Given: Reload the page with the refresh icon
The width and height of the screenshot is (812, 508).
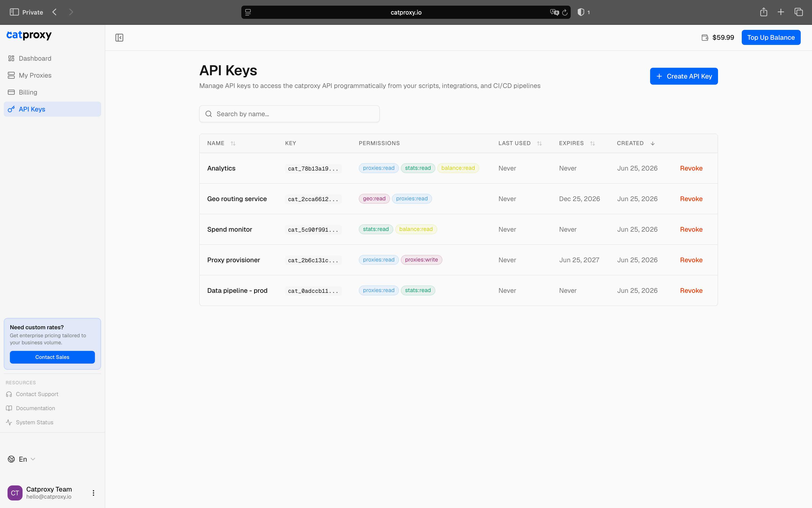Looking at the screenshot, I should coord(565,12).
